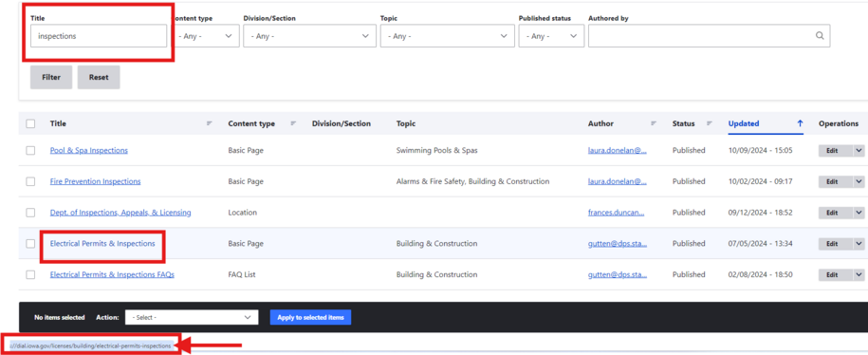Expand Edit options arrow for Pool & Spa row
Image resolution: width=868 pixels, height=355 pixels.
(x=859, y=151)
